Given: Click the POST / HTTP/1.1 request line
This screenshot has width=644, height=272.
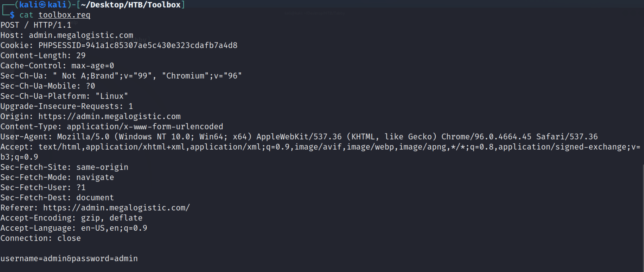Looking at the screenshot, I should (36, 25).
